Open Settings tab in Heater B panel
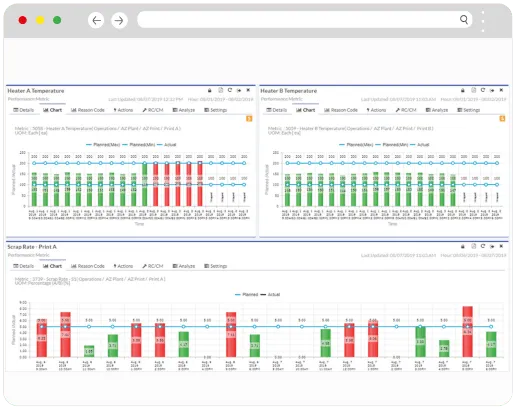Viewport: 516px width, 409px height. point(469,110)
